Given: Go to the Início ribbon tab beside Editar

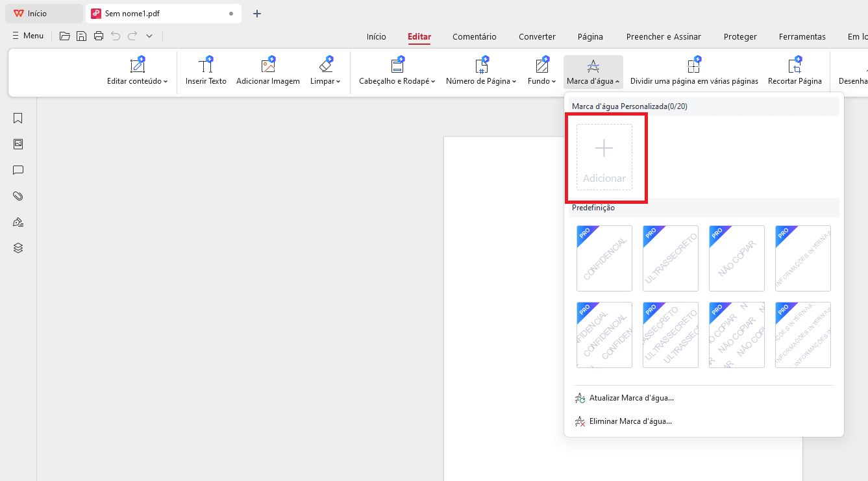Looking at the screenshot, I should click(x=377, y=37).
